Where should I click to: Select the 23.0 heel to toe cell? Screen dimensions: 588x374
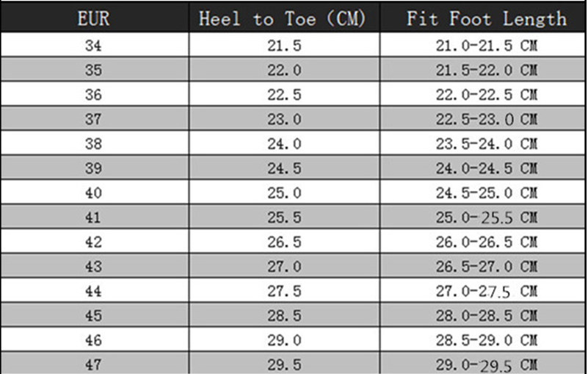coord(284,120)
